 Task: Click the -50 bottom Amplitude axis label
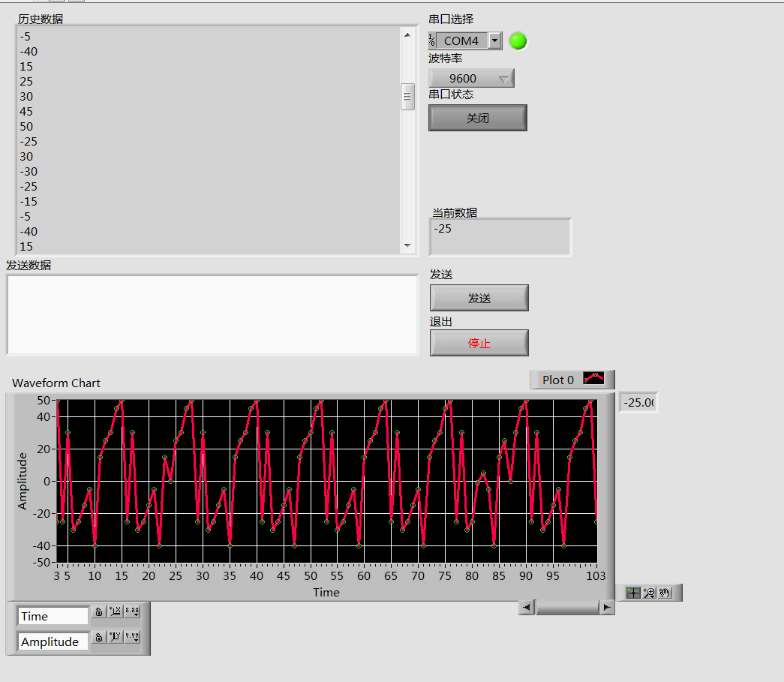[x=41, y=563]
